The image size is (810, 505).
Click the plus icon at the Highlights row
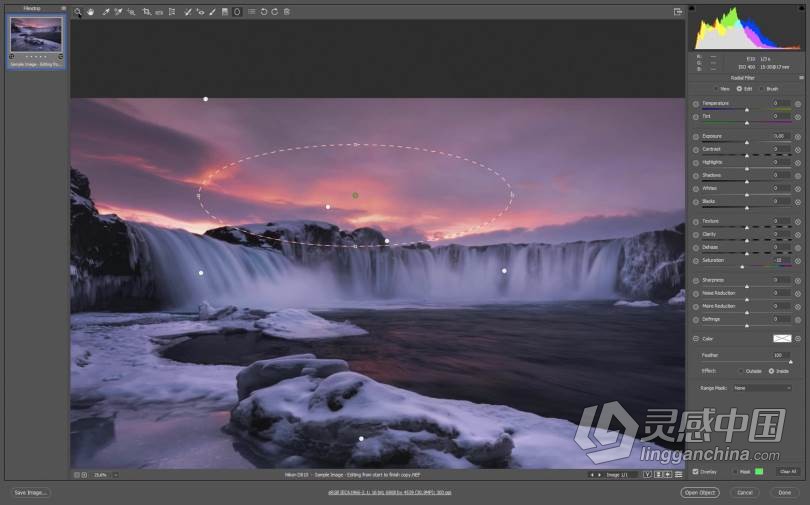tap(798, 163)
